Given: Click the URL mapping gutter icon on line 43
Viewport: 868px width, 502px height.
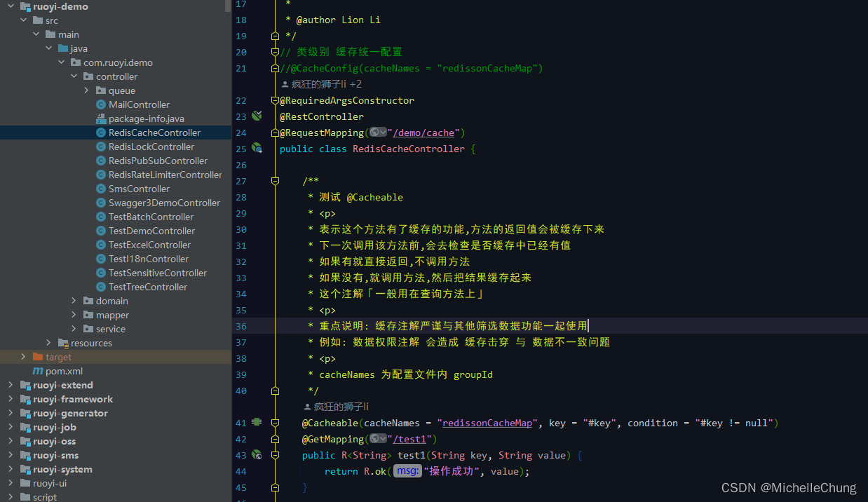Looking at the screenshot, I should (x=257, y=455).
